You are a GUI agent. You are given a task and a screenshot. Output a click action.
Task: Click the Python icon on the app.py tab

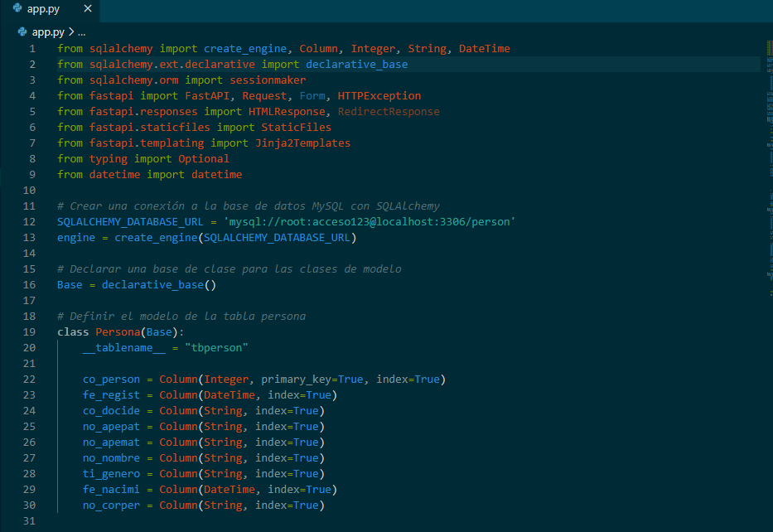[x=17, y=9]
